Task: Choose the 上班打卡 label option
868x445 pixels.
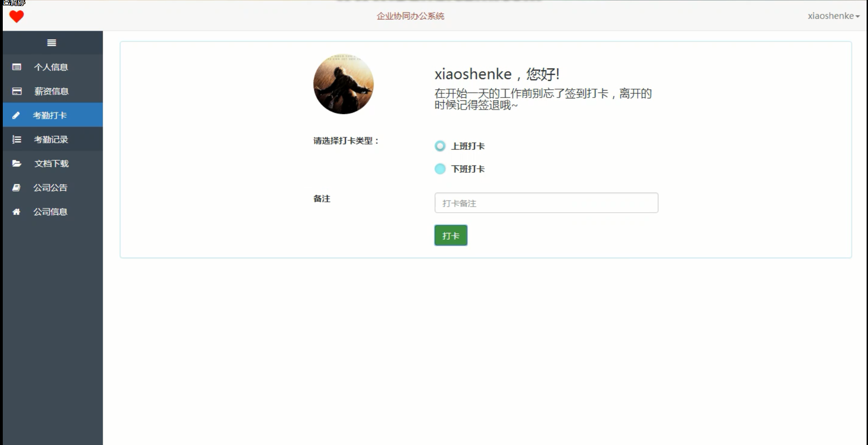Action: click(x=468, y=146)
